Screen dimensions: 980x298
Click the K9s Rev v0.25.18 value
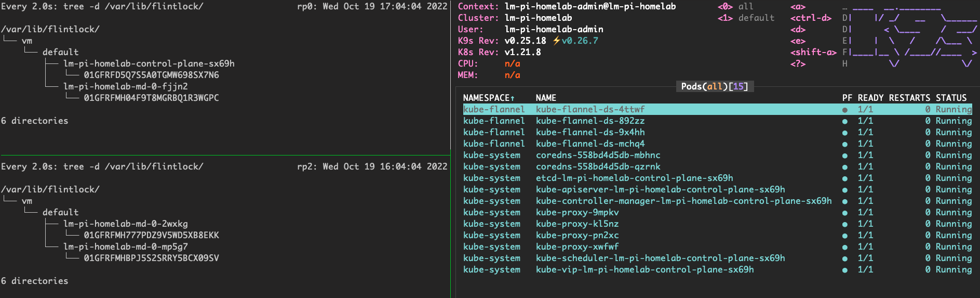point(525,41)
